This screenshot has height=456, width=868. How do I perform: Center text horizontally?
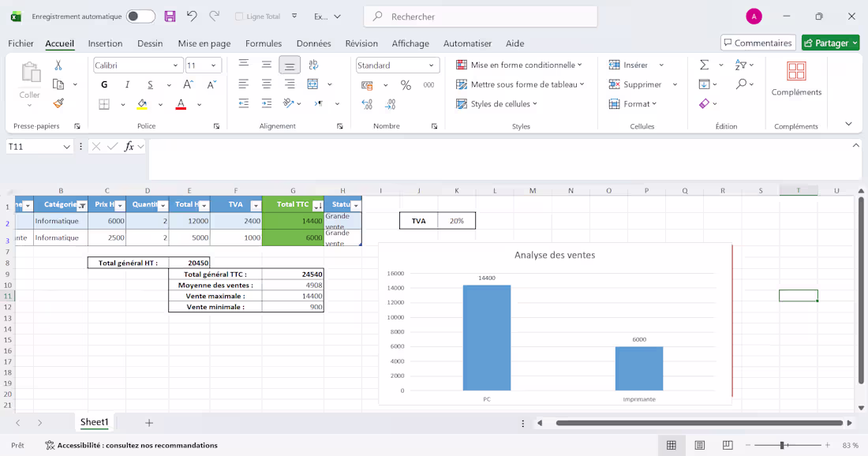pos(267,84)
